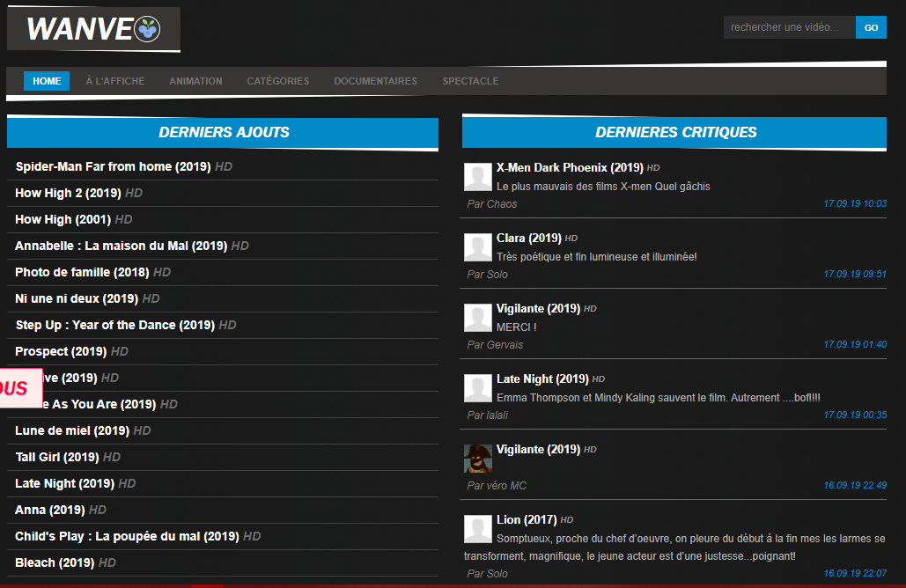Click author name 'Par lalali'

pyautogui.click(x=488, y=415)
